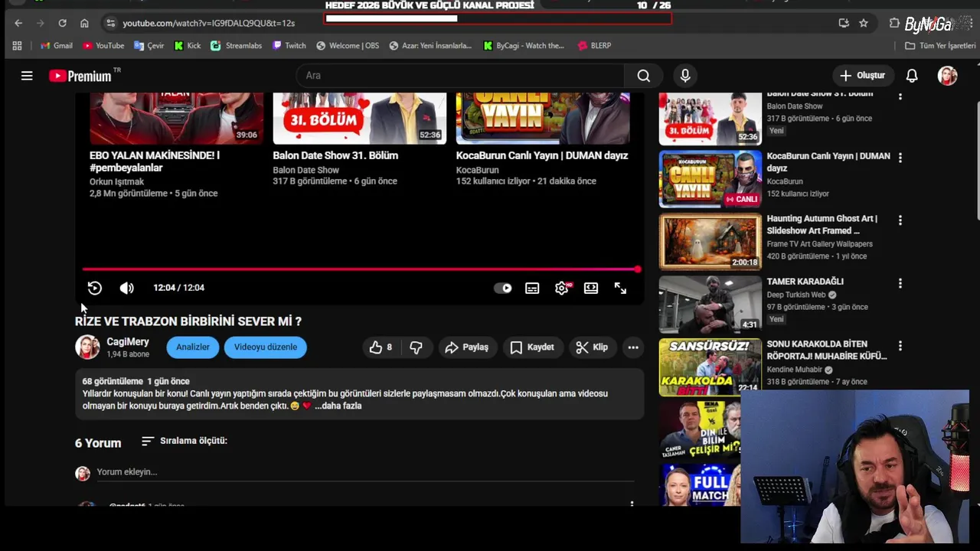Click the address bar URL

pos(208,24)
